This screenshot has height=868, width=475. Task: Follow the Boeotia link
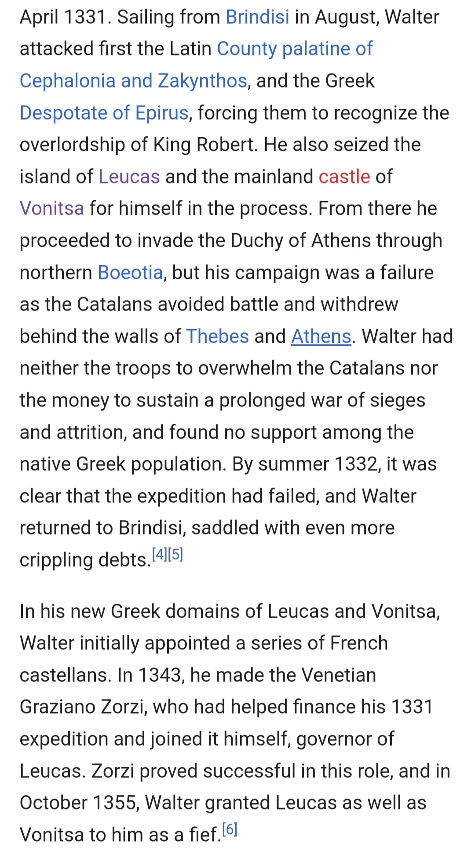coord(131,273)
